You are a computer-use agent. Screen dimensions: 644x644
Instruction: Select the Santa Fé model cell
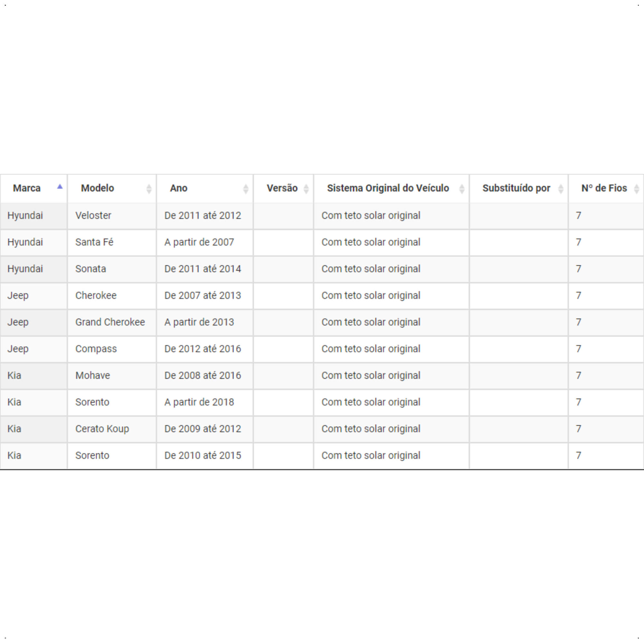click(112, 242)
